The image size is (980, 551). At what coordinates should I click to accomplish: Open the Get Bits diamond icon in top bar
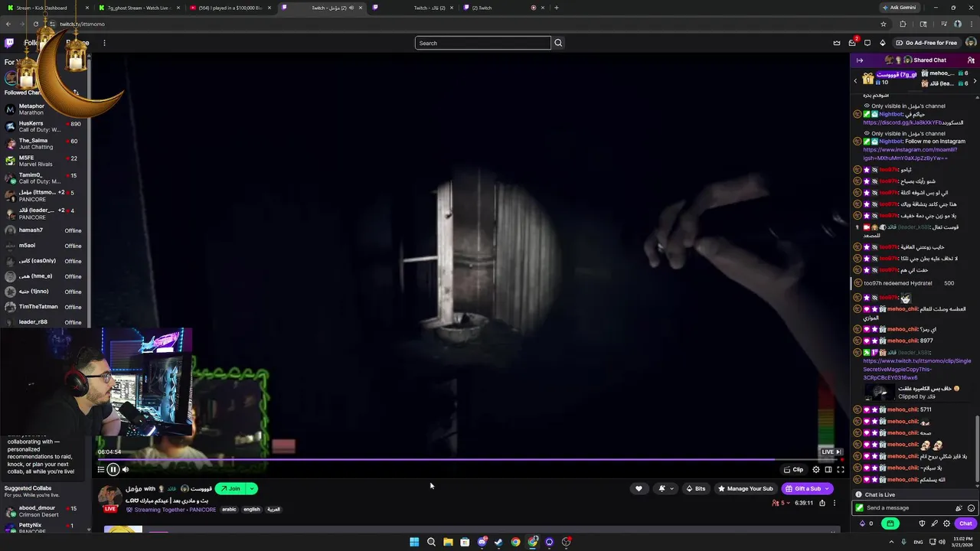pos(882,43)
